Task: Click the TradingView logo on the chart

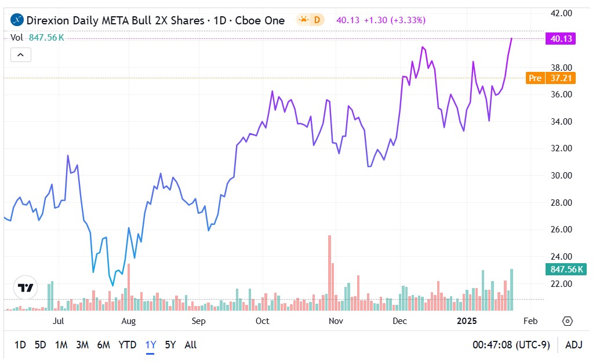Action: (x=26, y=287)
